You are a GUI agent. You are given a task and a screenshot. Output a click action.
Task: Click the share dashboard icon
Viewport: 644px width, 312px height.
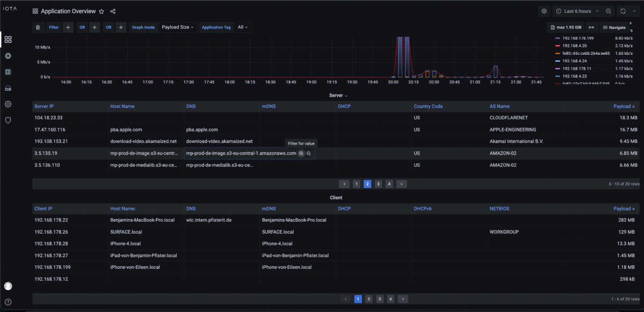click(113, 11)
